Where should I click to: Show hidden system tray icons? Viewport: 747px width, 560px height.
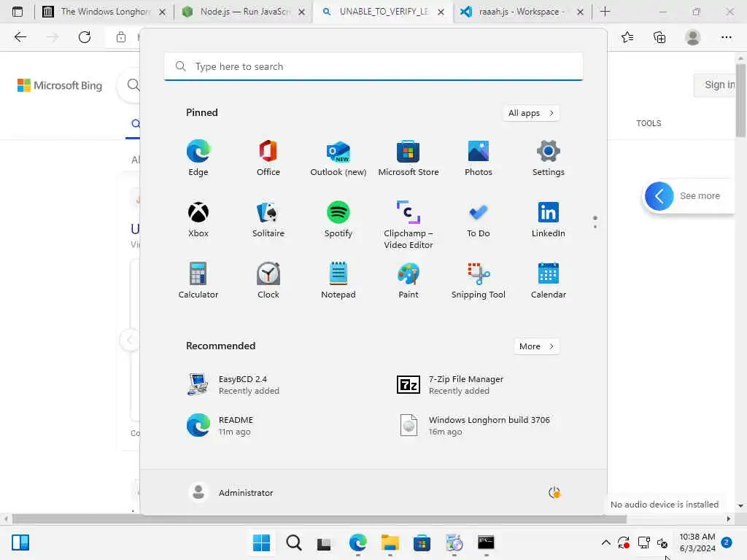point(605,542)
